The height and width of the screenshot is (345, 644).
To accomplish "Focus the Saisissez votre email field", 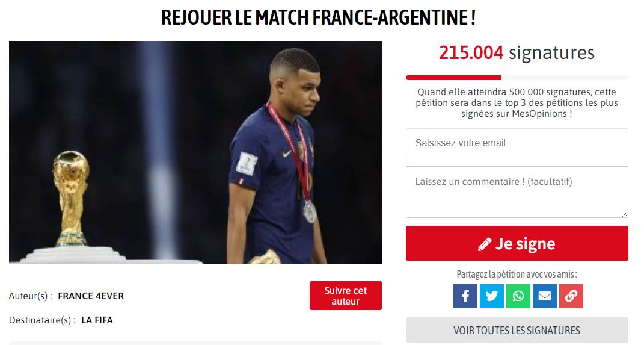I will point(517,143).
